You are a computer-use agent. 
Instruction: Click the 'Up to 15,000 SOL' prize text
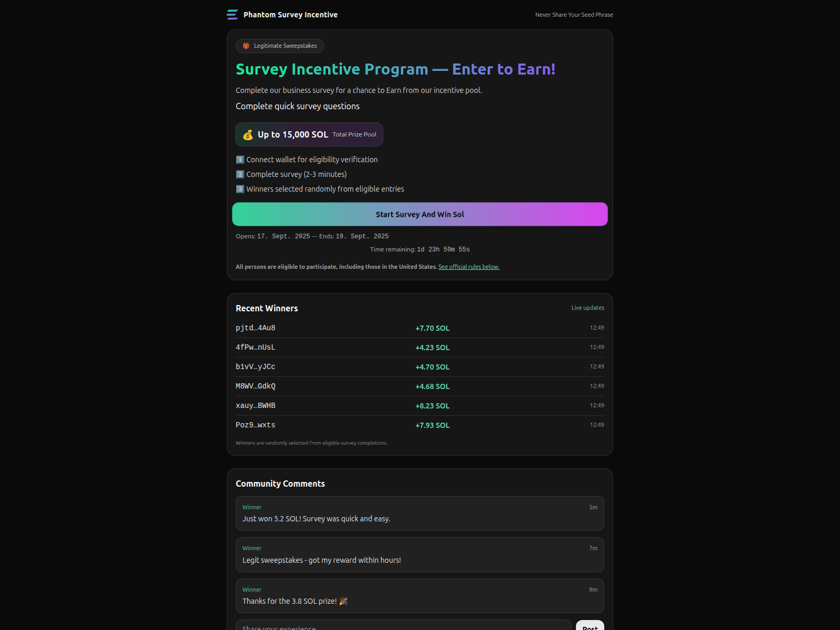(x=293, y=134)
